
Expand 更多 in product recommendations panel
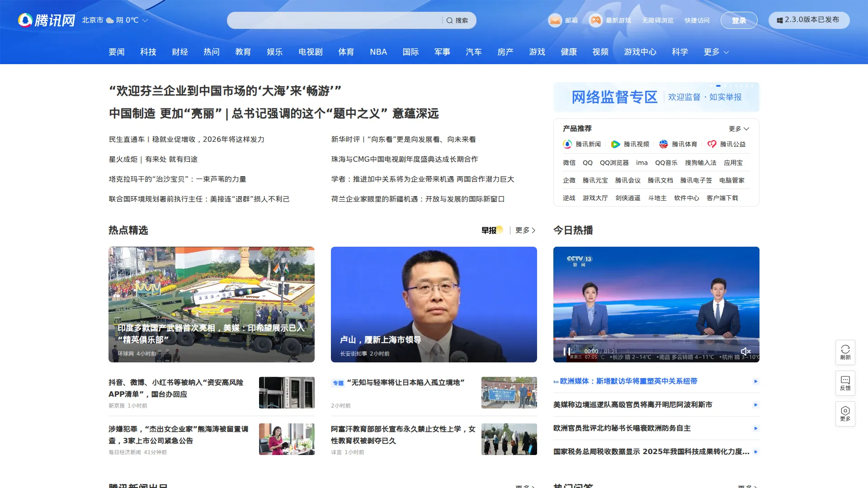[739, 129]
